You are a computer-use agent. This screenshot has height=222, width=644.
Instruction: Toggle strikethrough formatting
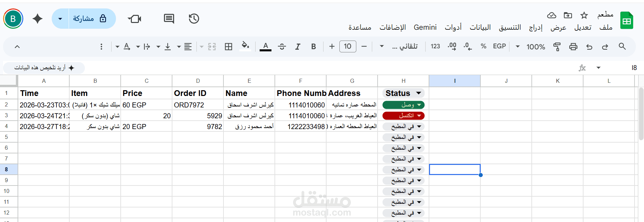[282, 47]
